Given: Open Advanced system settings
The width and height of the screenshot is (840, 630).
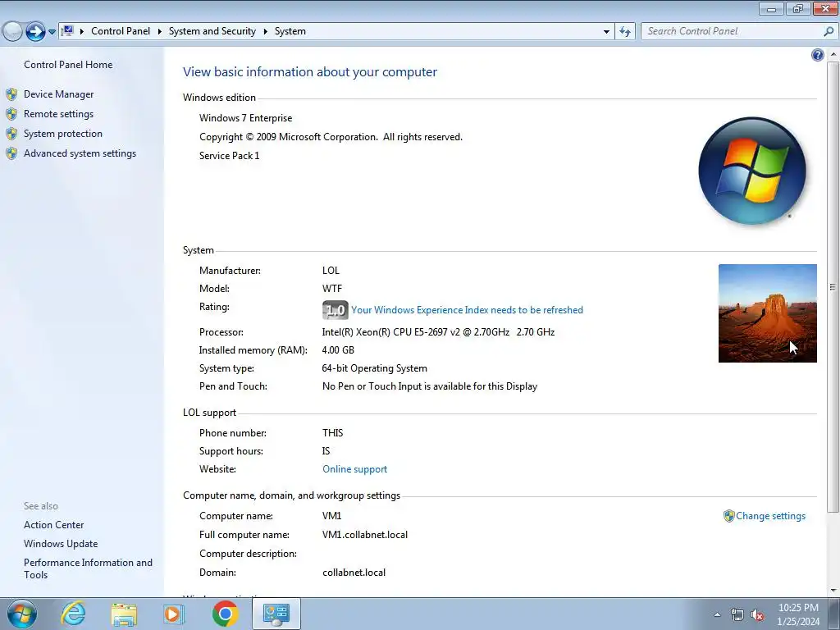Looking at the screenshot, I should [80, 153].
